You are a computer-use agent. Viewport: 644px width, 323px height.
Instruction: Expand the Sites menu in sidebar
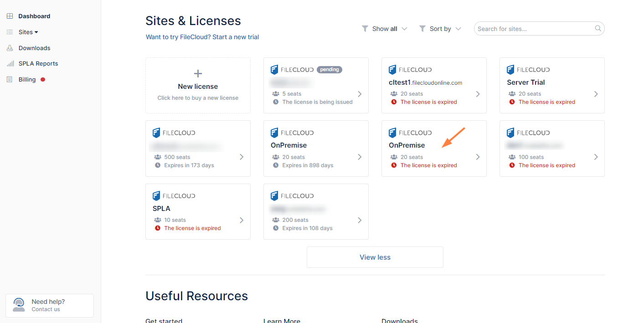click(28, 32)
